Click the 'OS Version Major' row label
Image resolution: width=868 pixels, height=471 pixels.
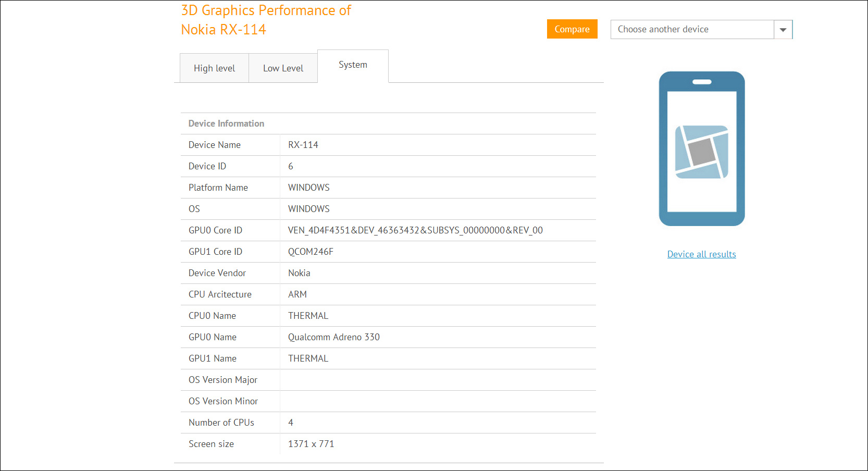pos(223,380)
